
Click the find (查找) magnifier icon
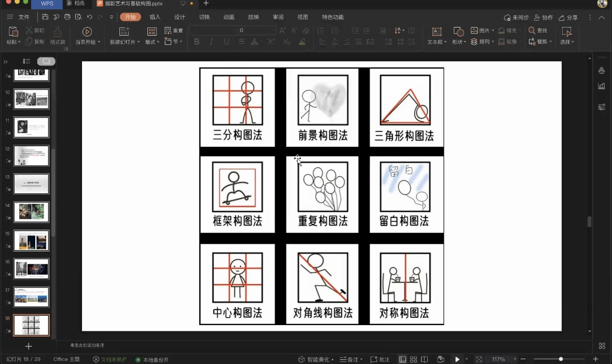click(x=532, y=31)
